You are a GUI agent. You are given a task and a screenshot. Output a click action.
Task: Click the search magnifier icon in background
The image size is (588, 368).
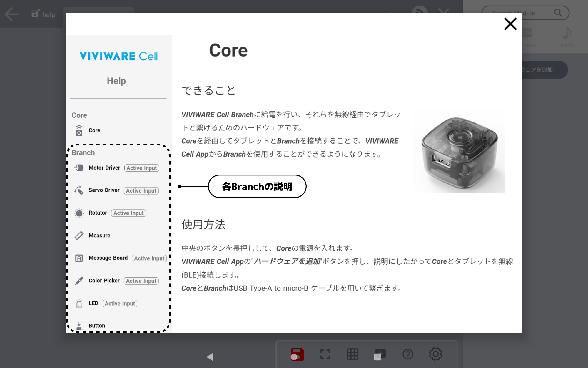click(x=558, y=13)
